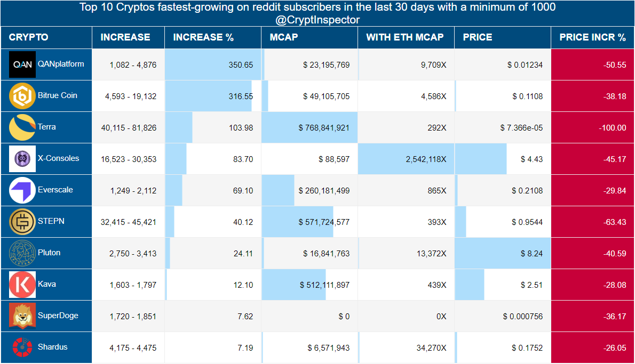Click the 7.19 increase percent cell
Image resolution: width=635 pixels, height=364 pixels.
(213, 348)
